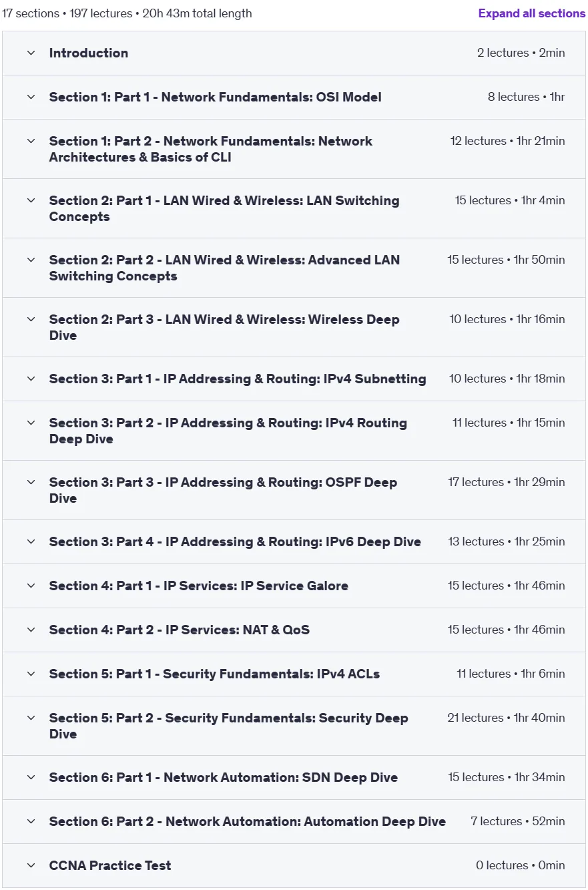
Task: Expand IPv4 Routing Deep Dive section title
Action: point(228,431)
